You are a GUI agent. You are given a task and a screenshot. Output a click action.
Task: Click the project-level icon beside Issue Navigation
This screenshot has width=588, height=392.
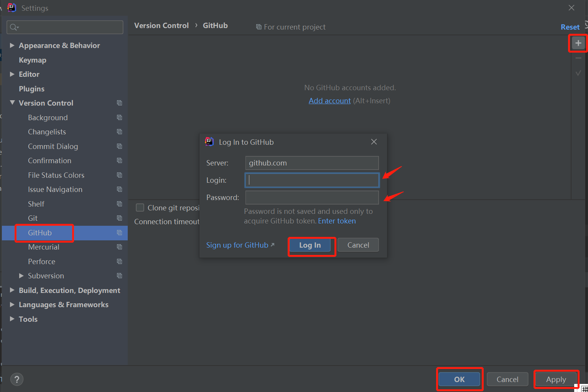[119, 189]
